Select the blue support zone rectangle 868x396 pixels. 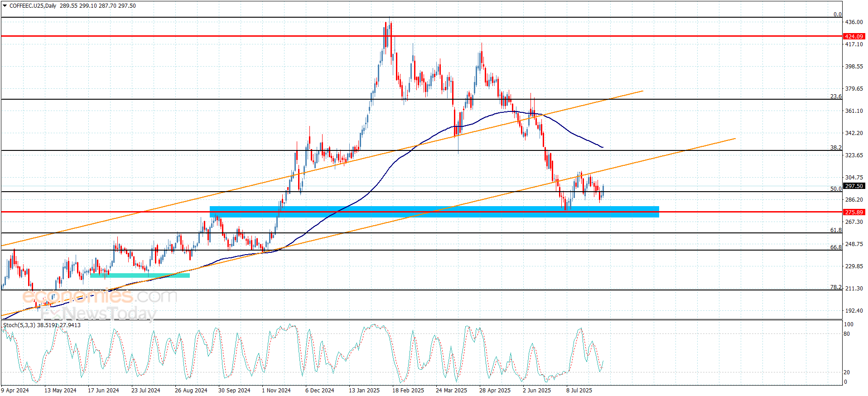434,212
